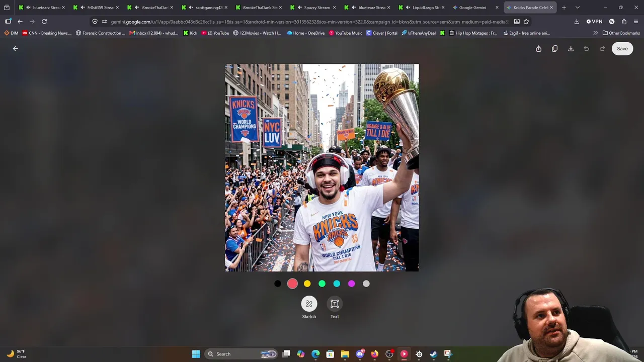Open the VPN toolbar button

click(594, 22)
